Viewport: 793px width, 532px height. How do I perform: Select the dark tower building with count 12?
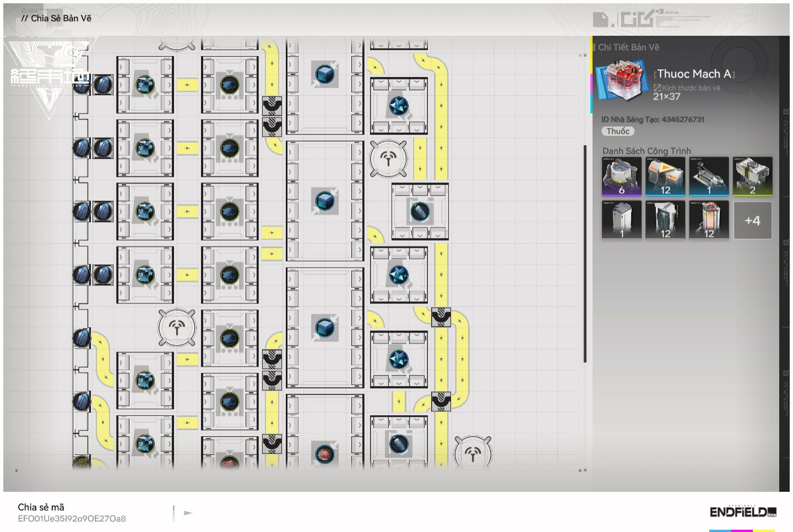pos(665,220)
